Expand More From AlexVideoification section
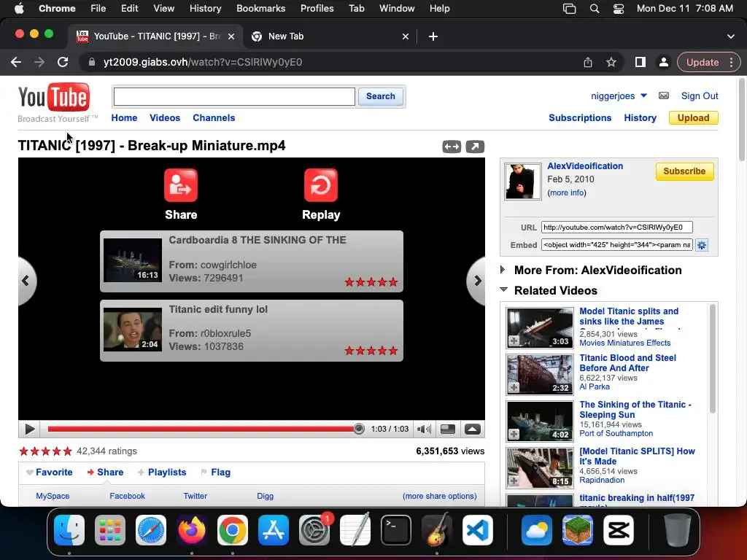This screenshot has width=747, height=560. (503, 270)
